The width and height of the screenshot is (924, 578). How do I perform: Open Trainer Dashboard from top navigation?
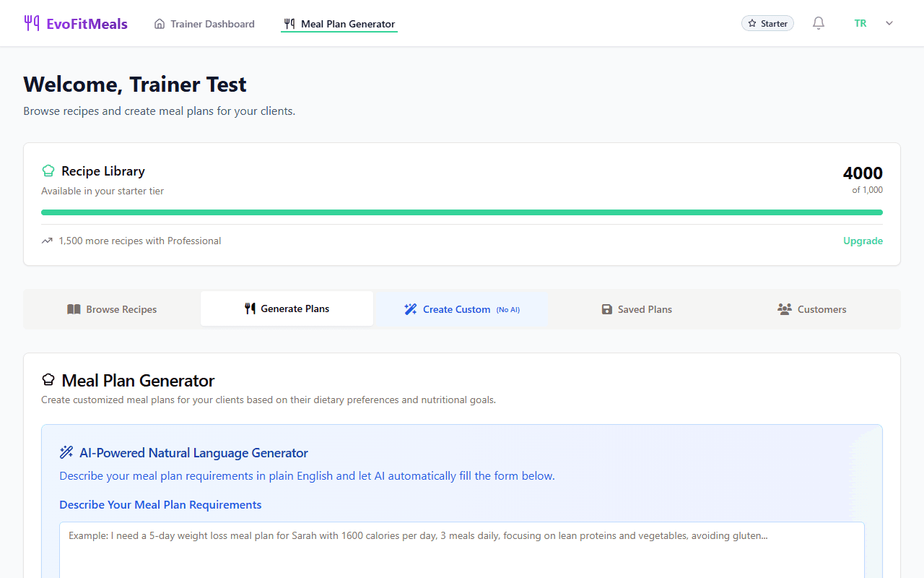(x=205, y=24)
